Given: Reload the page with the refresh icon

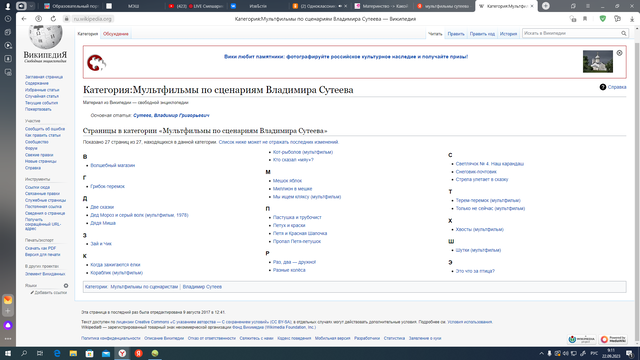Looking at the screenshot, I should pyautogui.click(x=53, y=19).
